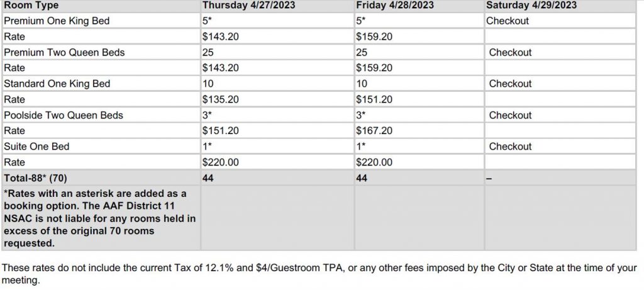Click the Thursday 25 Premium Queen room count

[x=277, y=52]
